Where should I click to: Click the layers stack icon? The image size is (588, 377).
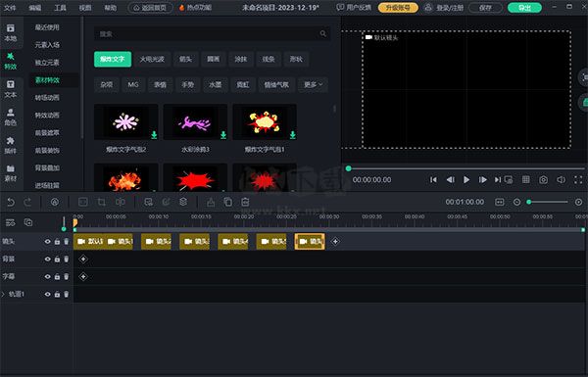pyautogui.click(x=183, y=202)
